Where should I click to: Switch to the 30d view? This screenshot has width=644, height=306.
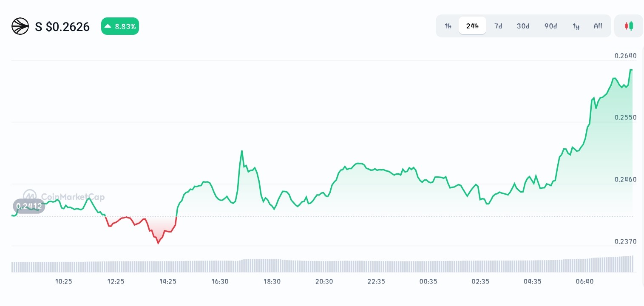[523, 26]
